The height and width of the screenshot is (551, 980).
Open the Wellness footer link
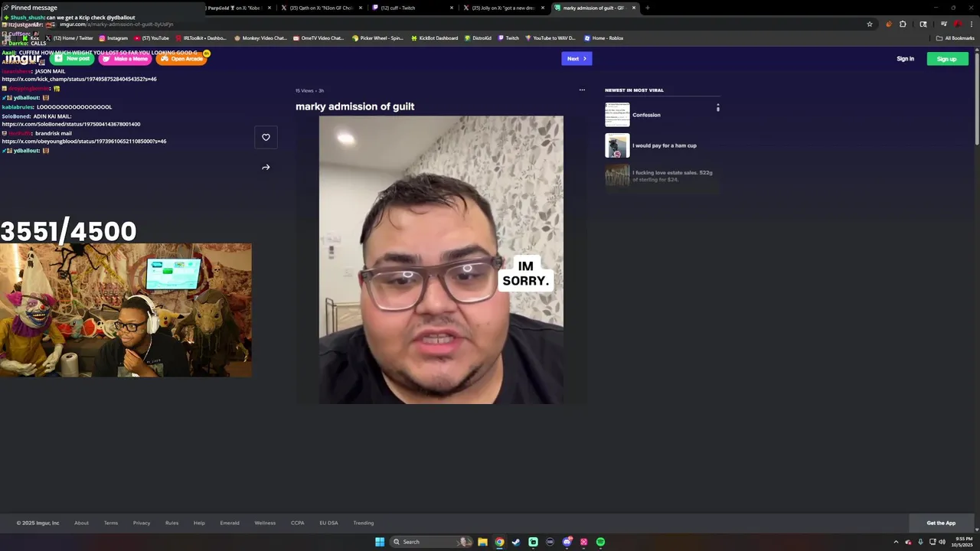click(265, 523)
